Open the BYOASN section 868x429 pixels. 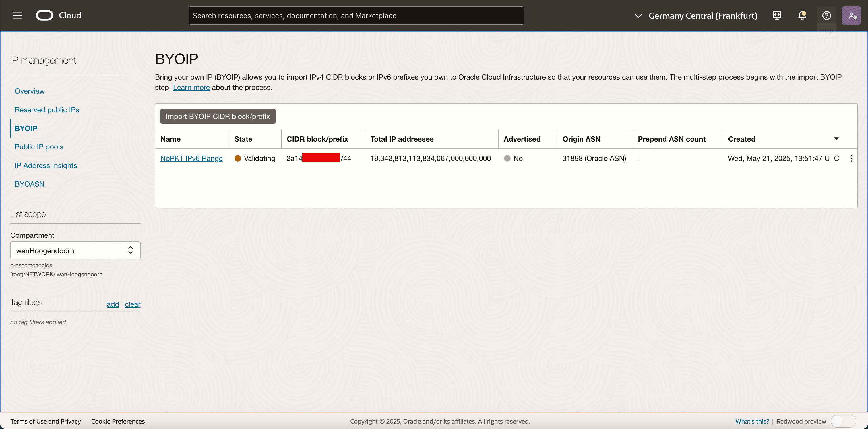click(29, 184)
